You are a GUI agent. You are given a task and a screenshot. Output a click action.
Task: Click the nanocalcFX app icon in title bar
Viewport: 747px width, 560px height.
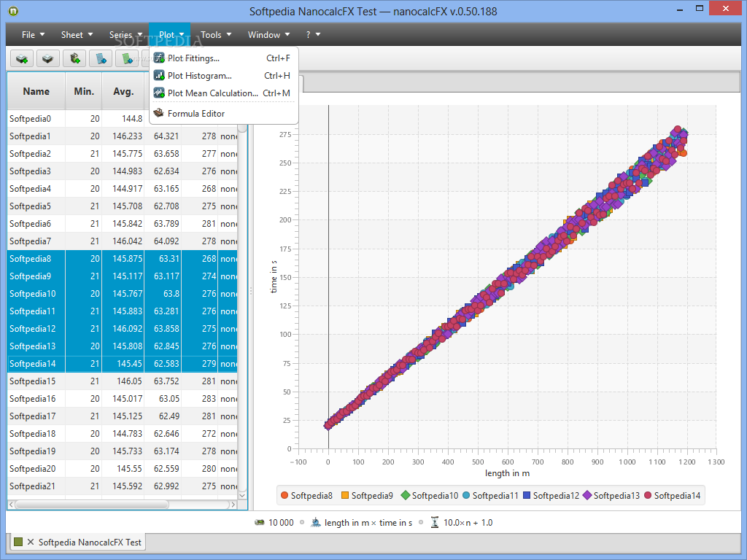(13, 10)
